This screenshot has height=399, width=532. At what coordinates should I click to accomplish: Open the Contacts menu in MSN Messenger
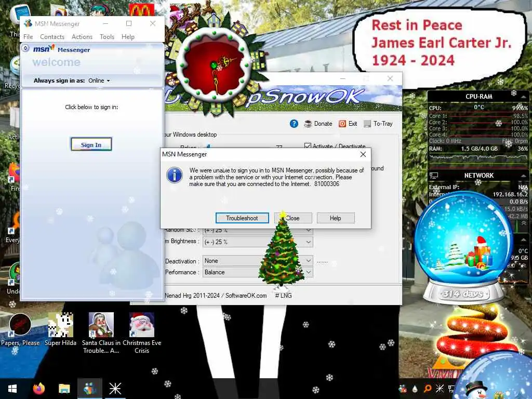(x=52, y=37)
